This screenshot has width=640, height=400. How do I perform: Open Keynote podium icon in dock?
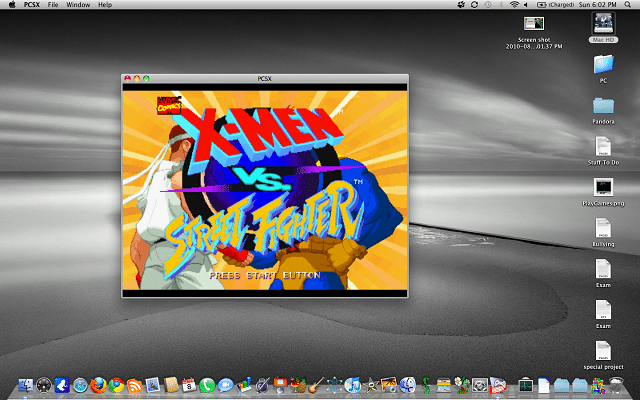pyautogui.click(x=280, y=385)
